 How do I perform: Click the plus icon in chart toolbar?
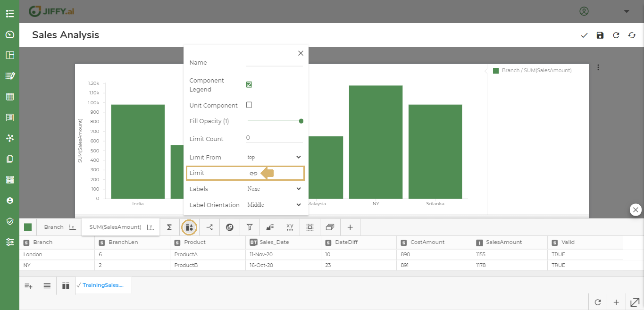pos(350,227)
